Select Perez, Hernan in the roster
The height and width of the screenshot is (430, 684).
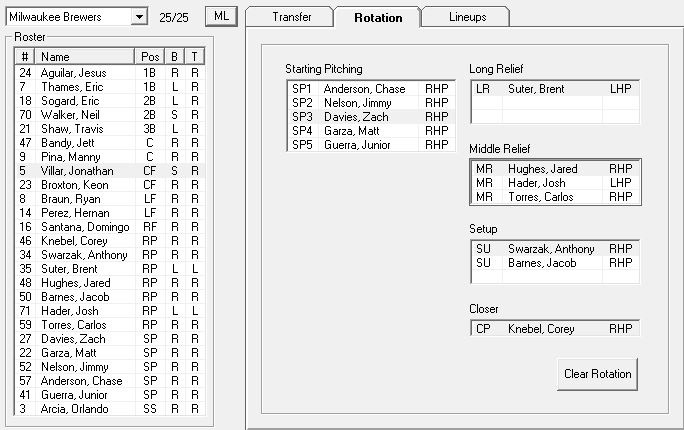pos(110,213)
